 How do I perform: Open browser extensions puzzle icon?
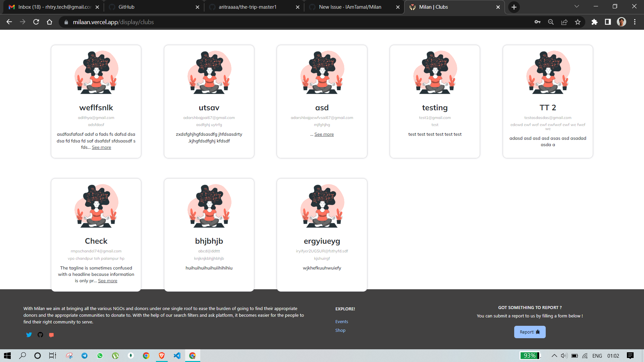(x=594, y=22)
